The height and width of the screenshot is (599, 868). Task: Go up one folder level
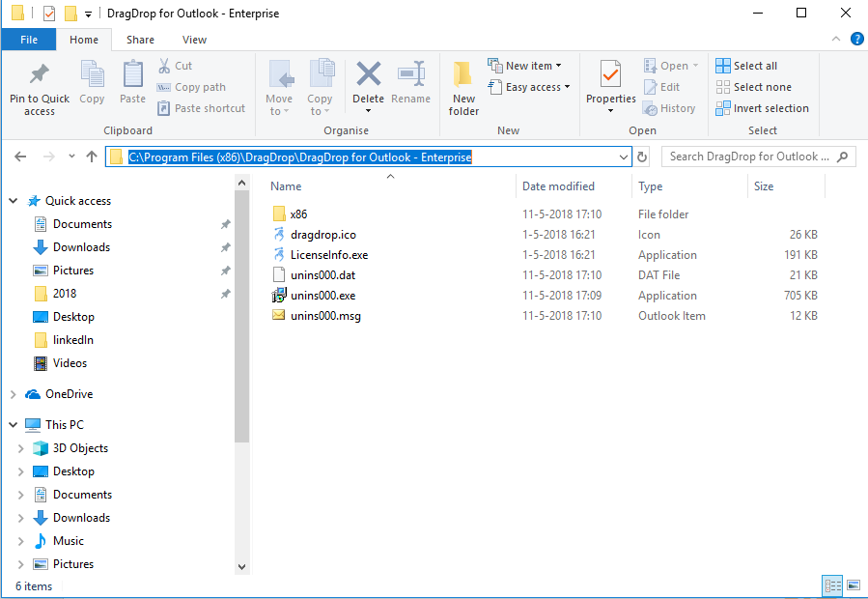click(x=92, y=157)
